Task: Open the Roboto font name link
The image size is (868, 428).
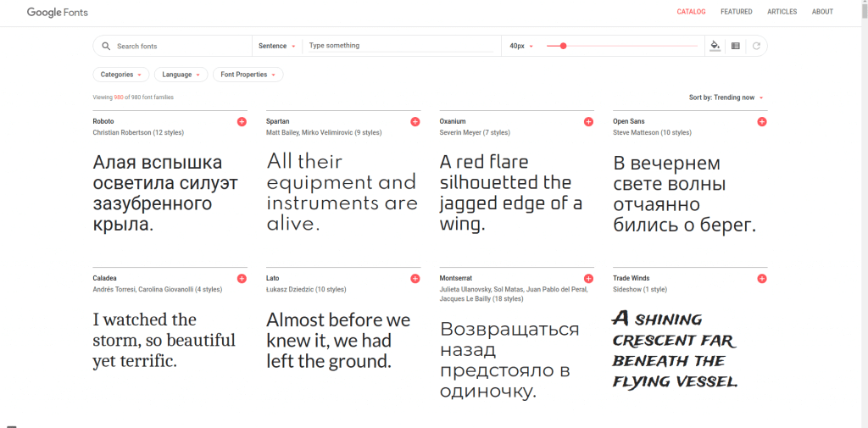Action: tap(103, 121)
